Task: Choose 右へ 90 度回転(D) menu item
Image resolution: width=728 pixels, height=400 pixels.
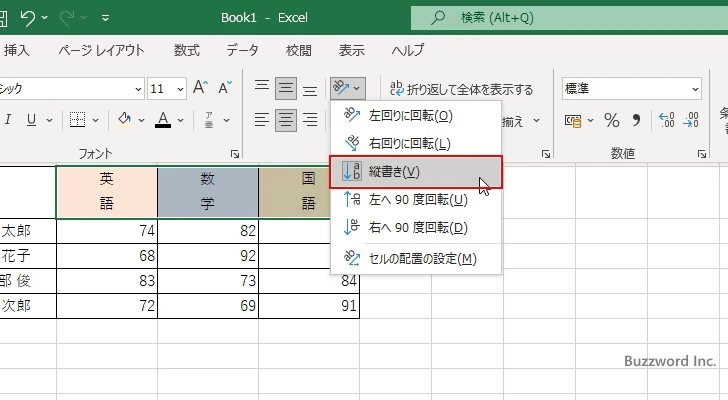Action: tap(416, 227)
